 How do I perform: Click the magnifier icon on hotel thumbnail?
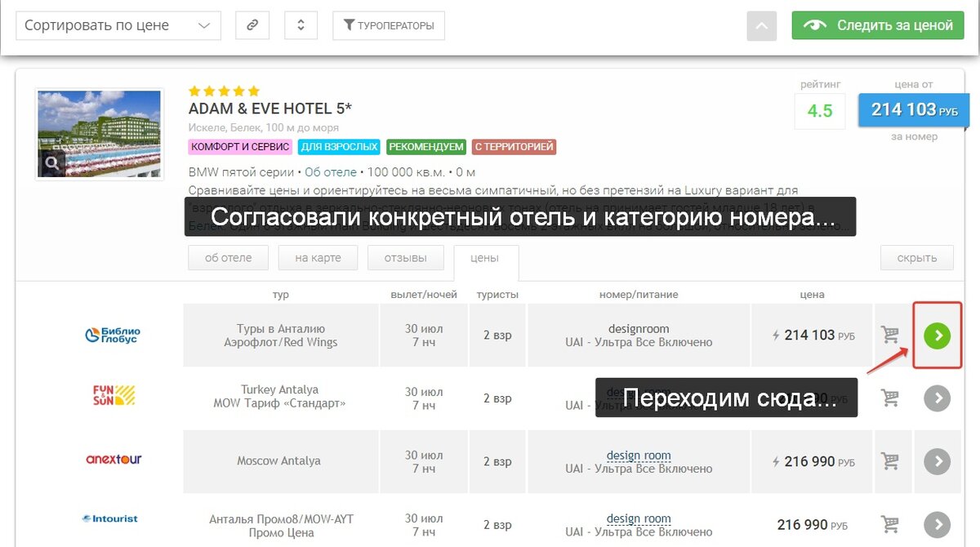tap(52, 162)
